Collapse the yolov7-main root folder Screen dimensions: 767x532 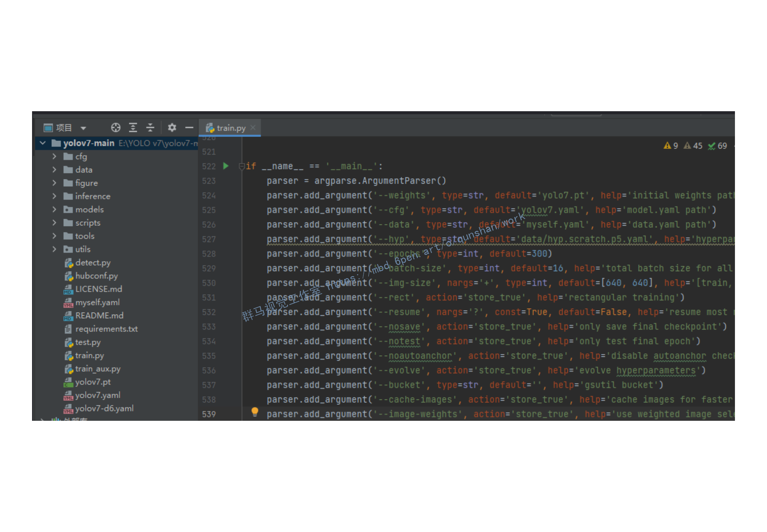pos(43,143)
